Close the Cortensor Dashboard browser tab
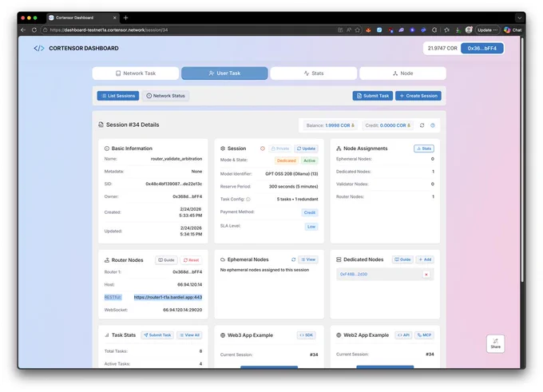543x392 pixels. (115, 18)
